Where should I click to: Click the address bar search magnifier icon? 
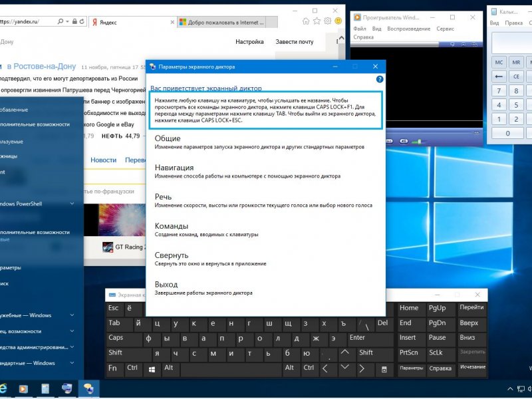[61, 21]
